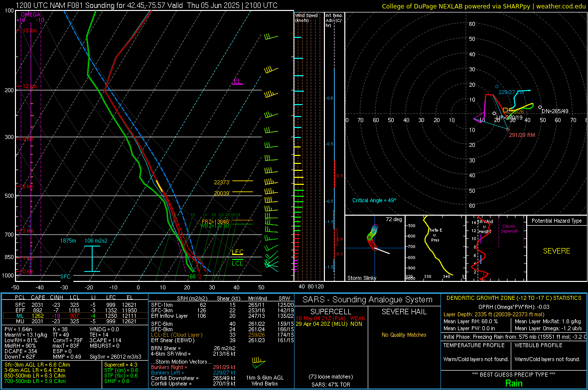Screen dimensions: 588x390
Task: Select the LFC level marker label
Action: 237,252
